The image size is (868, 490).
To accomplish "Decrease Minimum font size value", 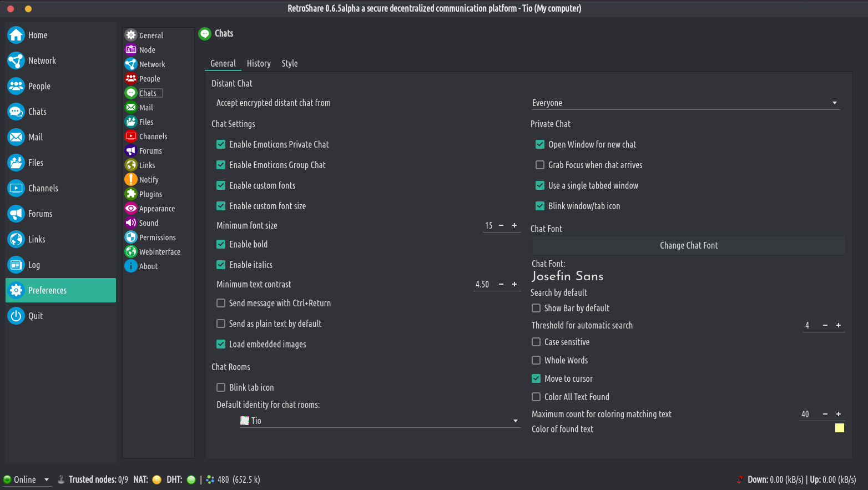I will click(501, 225).
